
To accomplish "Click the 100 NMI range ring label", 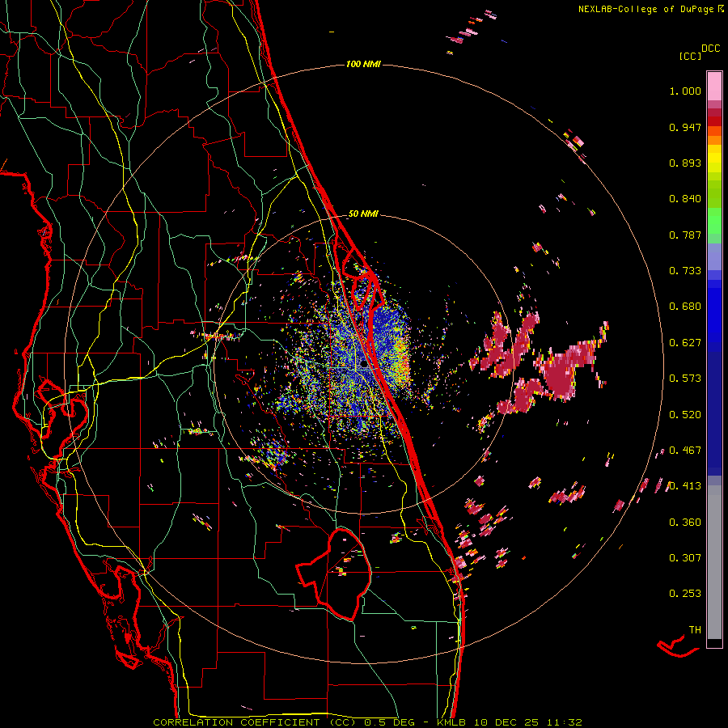I will coord(363,64).
